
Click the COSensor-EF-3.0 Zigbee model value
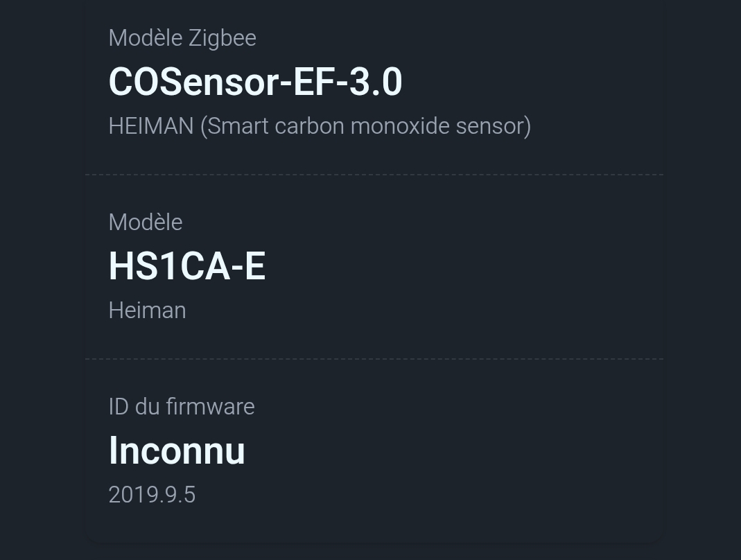(255, 82)
